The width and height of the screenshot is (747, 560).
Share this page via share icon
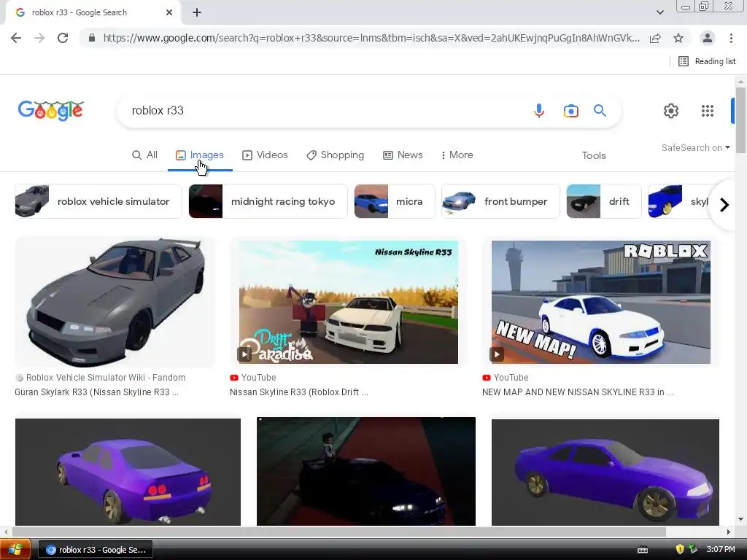[x=655, y=38]
